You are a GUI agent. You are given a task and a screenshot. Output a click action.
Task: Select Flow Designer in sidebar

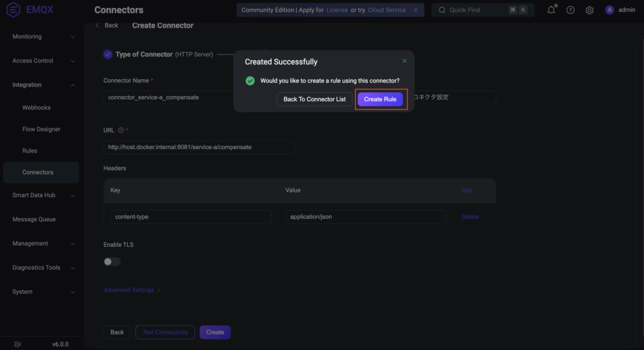click(x=41, y=129)
